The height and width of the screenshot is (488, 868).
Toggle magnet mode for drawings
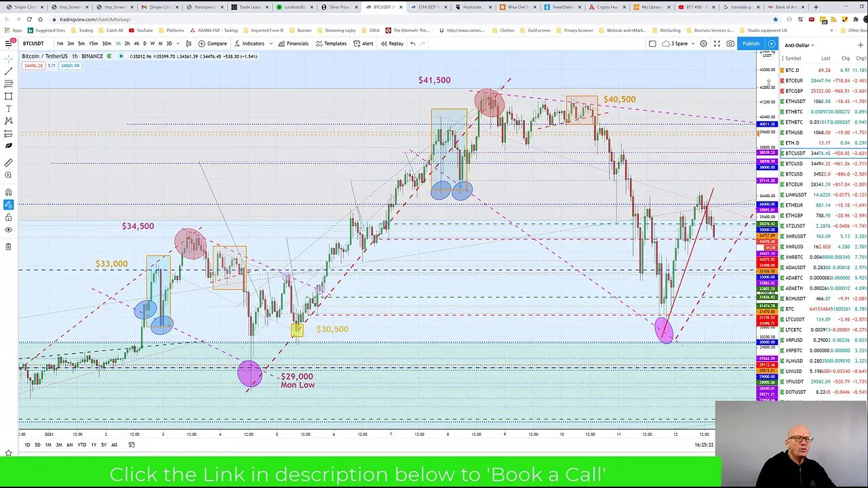[8, 192]
